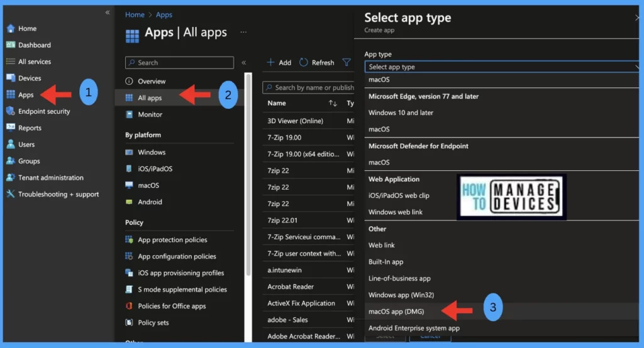
Task: Select Line-of-business app option
Action: [399, 278]
